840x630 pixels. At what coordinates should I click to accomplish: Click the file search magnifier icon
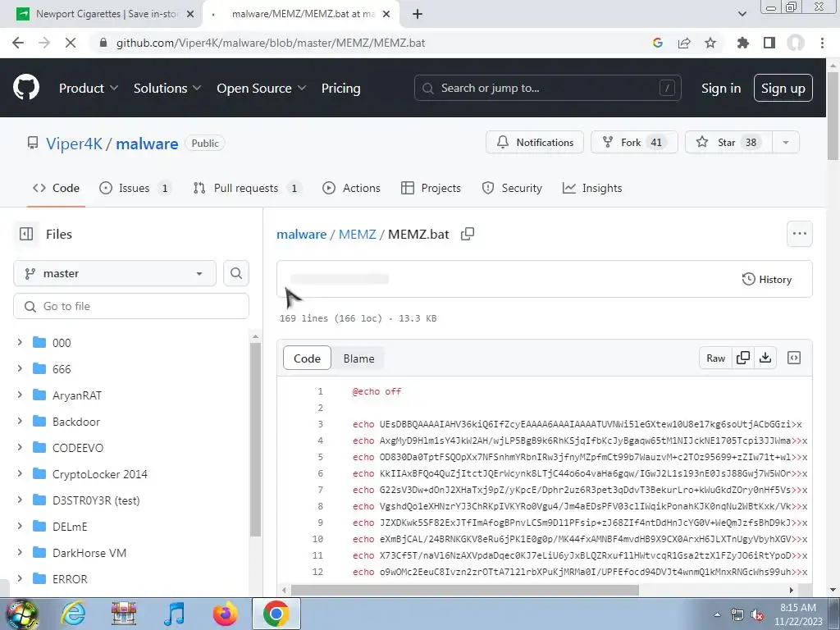pyautogui.click(x=235, y=273)
